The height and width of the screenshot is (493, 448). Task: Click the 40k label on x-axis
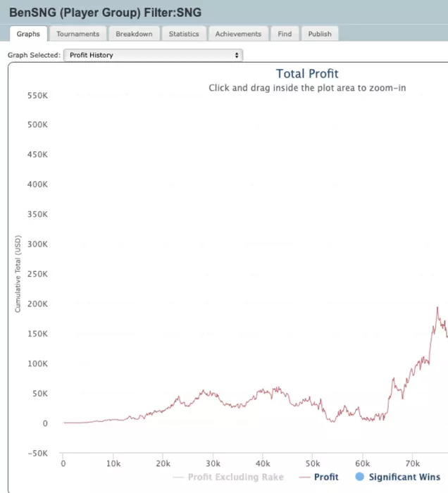263,463
